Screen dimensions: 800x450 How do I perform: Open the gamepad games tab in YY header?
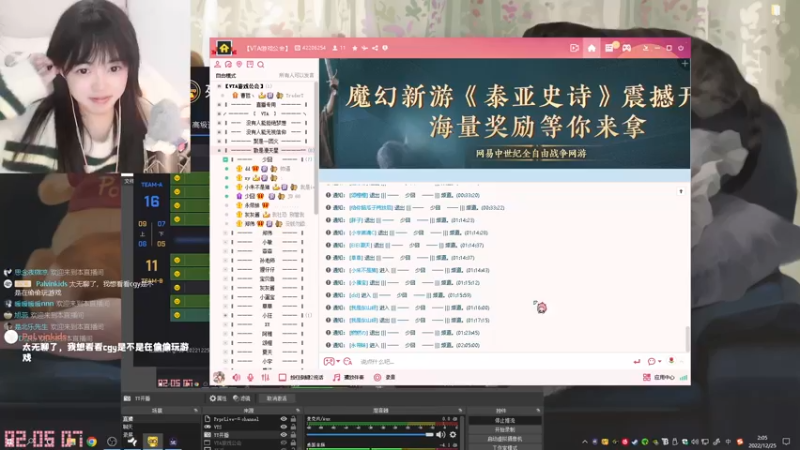[x=627, y=48]
